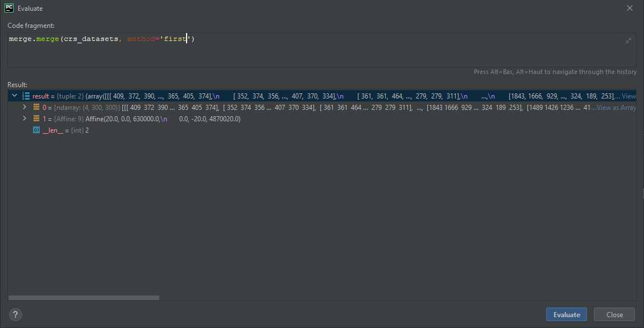Click the expand editor icon in code fragment corner
Screen dimensions: 644x328
(629, 40)
